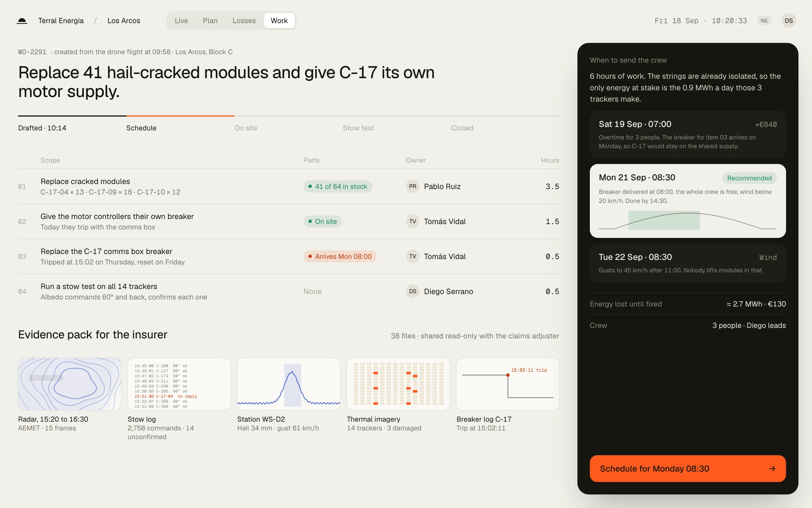
Task: Click the ≈ 2.7 MWh · €130 value
Action: (x=756, y=304)
